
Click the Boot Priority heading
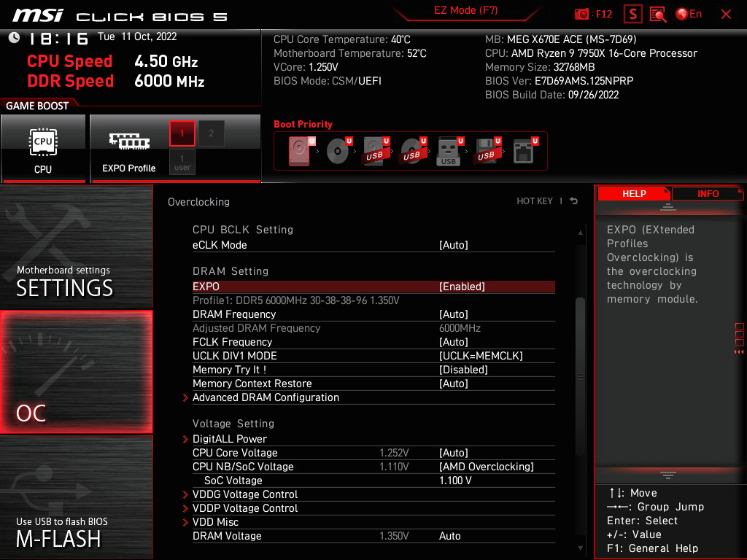pyautogui.click(x=303, y=124)
